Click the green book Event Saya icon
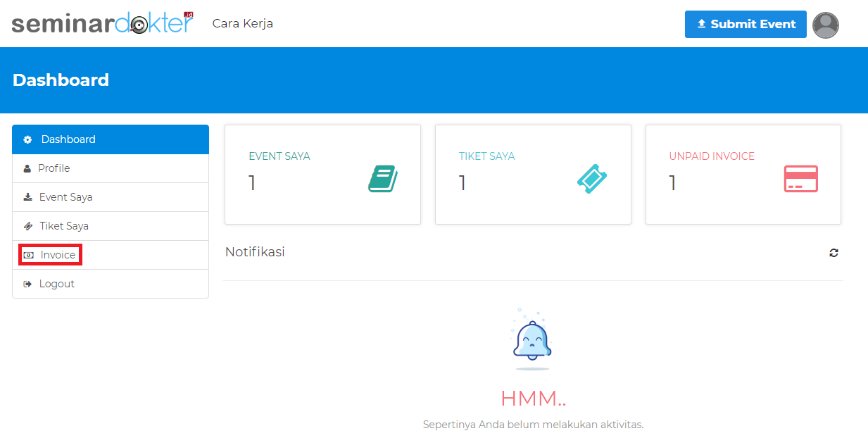This screenshot has width=868, height=438. 382,179
